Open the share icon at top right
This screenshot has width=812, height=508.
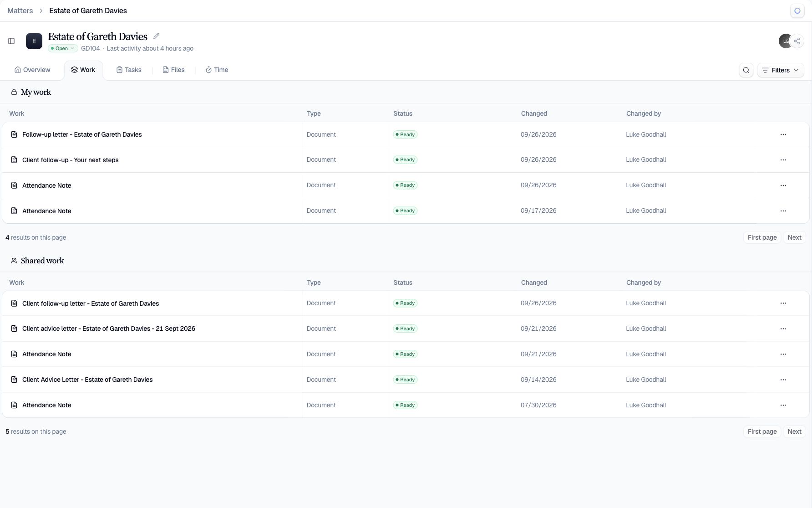pos(797,41)
